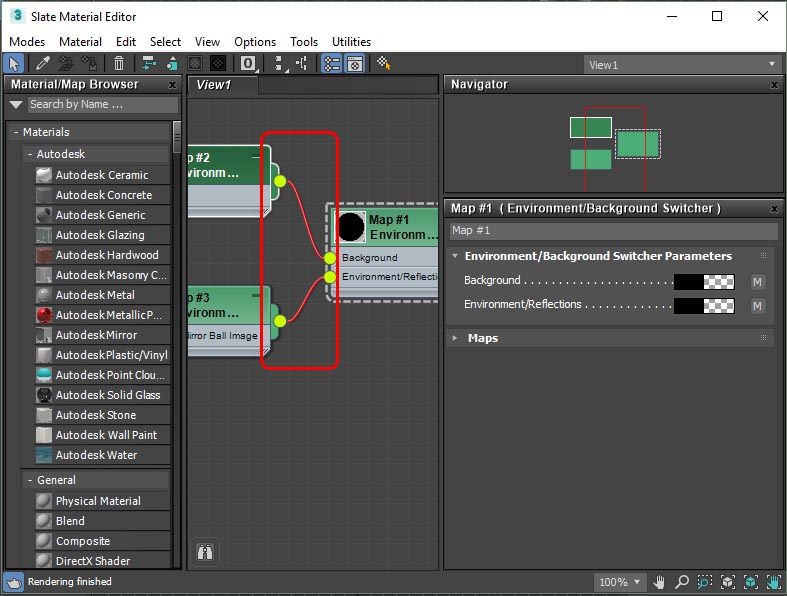Image resolution: width=787 pixels, height=596 pixels.
Task: Open the Utilities menu
Action: (351, 42)
